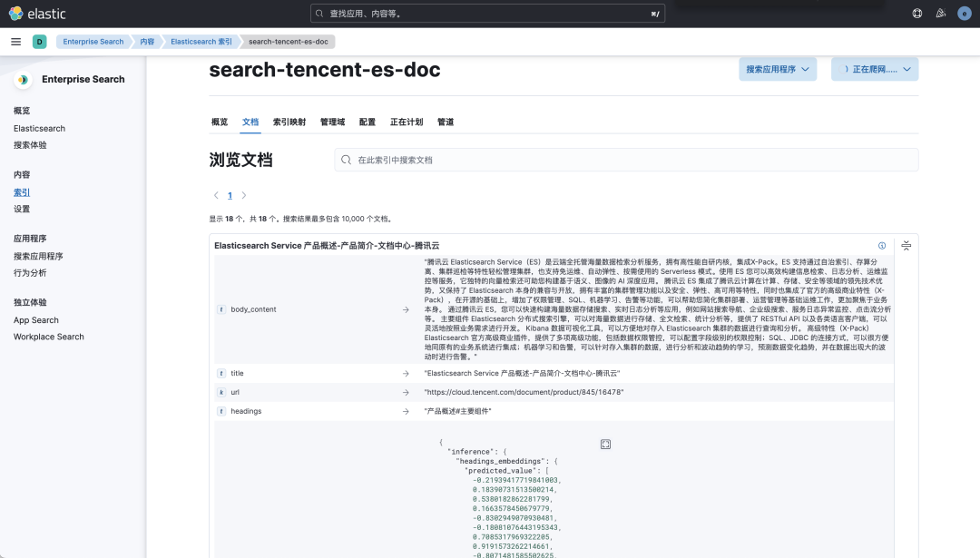Viewport: 980px width, 558px height.
Task: Click the Elasticsearch 索引 breadcrumb
Action: pyautogui.click(x=201, y=42)
